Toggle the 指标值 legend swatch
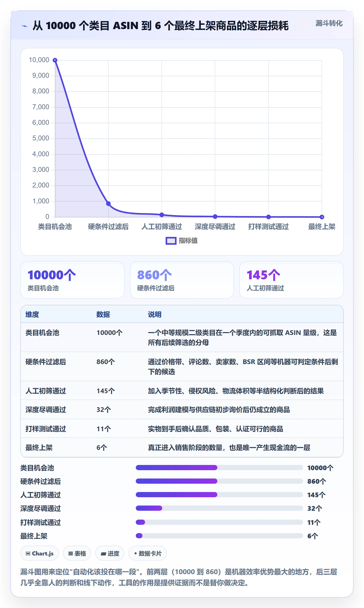The width and height of the screenshot is (364, 608). pyautogui.click(x=171, y=241)
